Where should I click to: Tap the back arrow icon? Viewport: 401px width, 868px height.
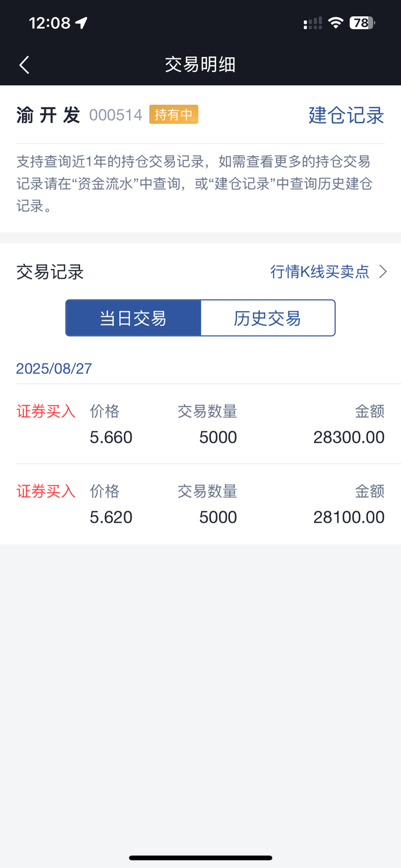pyautogui.click(x=24, y=65)
